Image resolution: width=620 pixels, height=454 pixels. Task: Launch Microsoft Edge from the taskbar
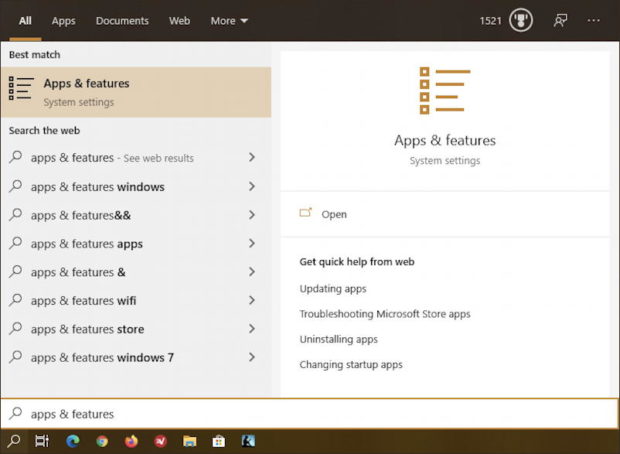pos(73,441)
